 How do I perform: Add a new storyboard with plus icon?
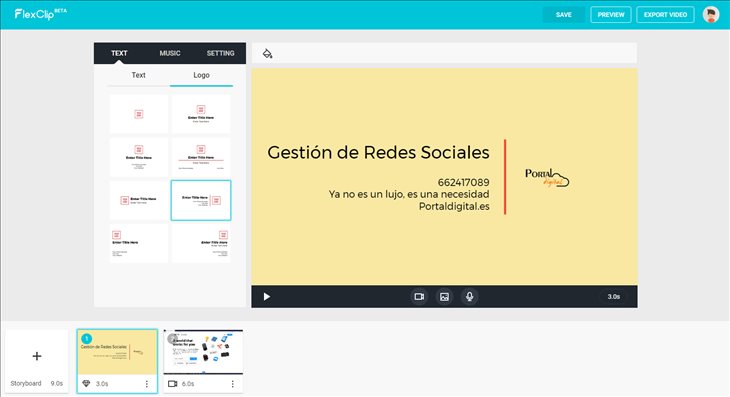(x=37, y=356)
